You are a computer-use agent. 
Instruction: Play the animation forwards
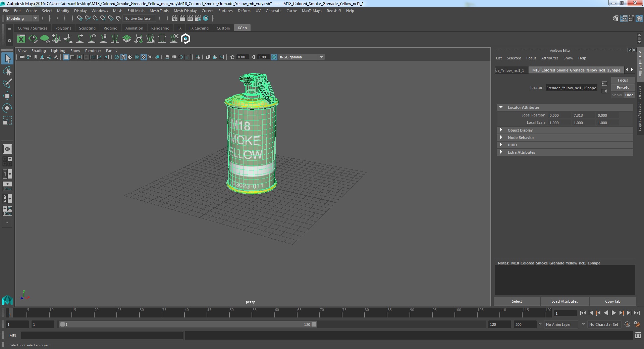(613, 313)
